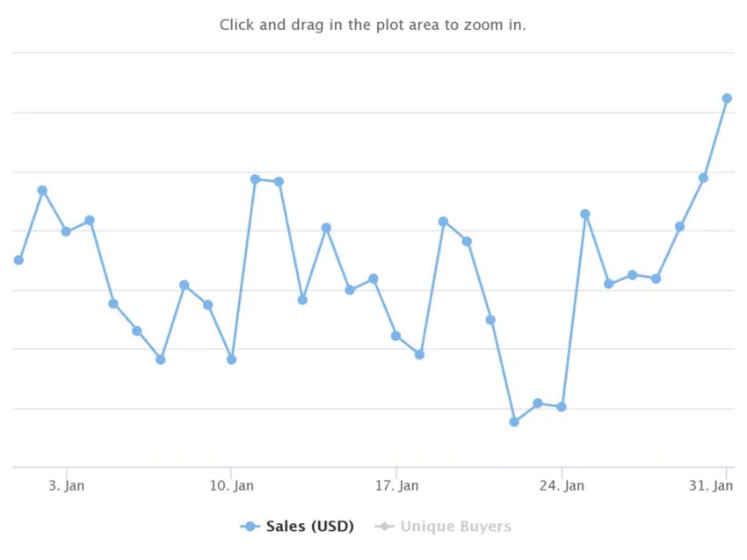Image resolution: width=747 pixels, height=560 pixels.
Task: Click the 2 Jan peak data point
Action: point(42,190)
